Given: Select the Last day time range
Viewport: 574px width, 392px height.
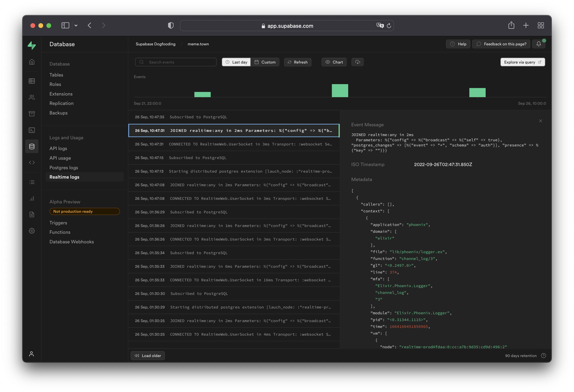Looking at the screenshot, I should pyautogui.click(x=236, y=62).
